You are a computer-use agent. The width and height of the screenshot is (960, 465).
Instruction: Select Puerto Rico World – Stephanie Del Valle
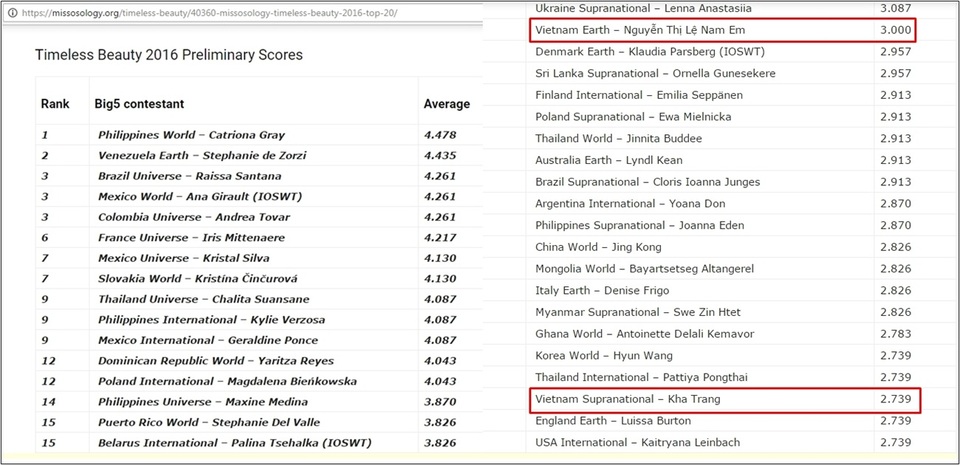click(x=209, y=422)
